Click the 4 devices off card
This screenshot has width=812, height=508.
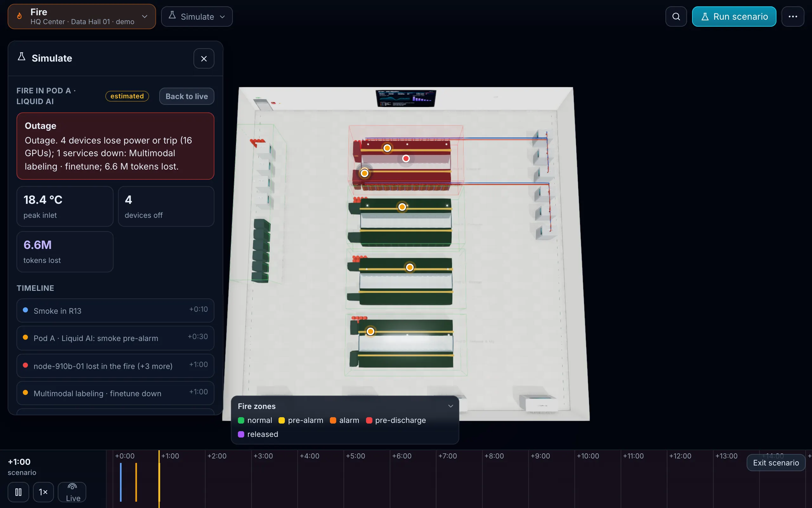[x=166, y=206]
